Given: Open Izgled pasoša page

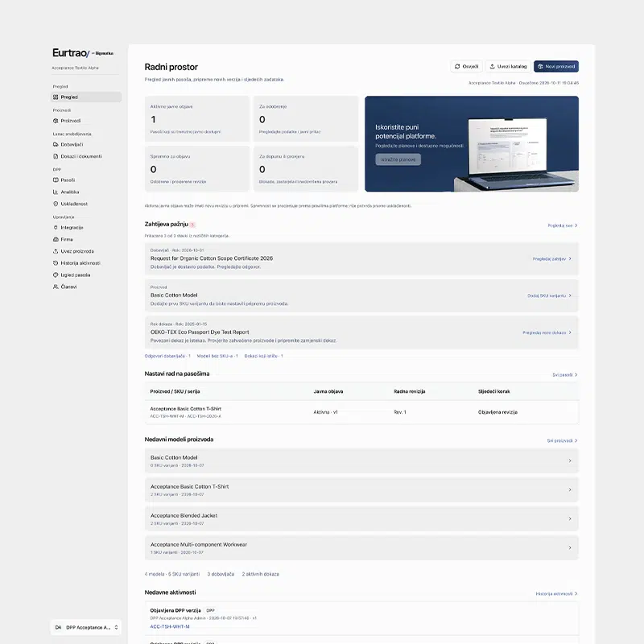Looking at the screenshot, I should pyautogui.click(x=86, y=275).
